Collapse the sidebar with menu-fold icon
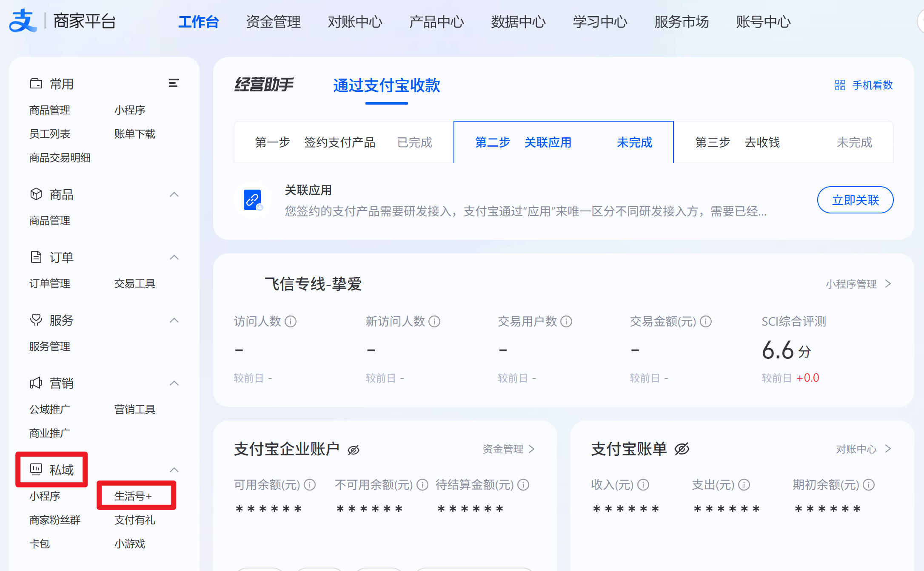The image size is (924, 571). point(174,83)
